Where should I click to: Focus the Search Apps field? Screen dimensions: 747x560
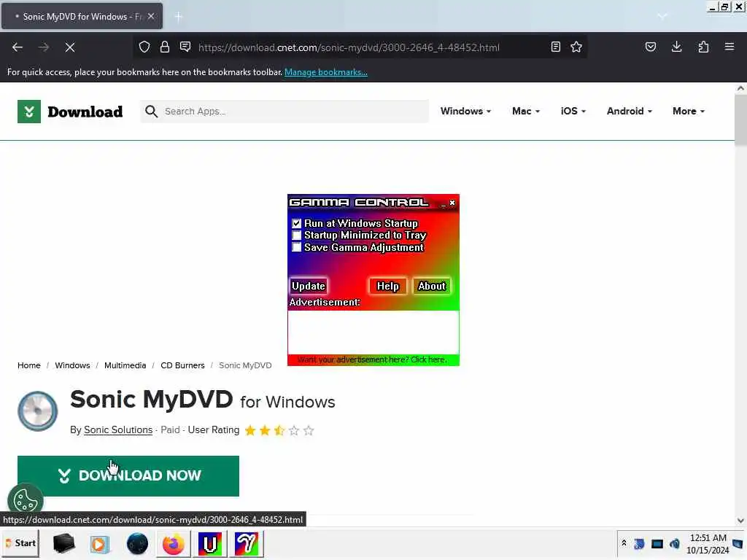click(x=285, y=112)
